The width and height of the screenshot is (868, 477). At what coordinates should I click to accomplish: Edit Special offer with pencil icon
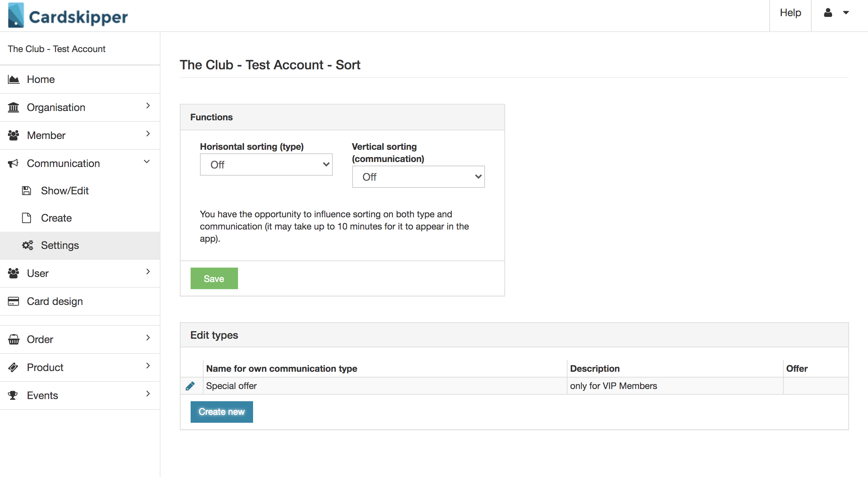pos(190,386)
